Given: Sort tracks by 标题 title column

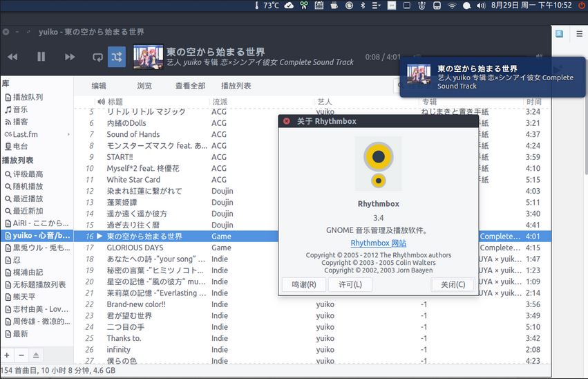Looking at the screenshot, I should (x=115, y=102).
